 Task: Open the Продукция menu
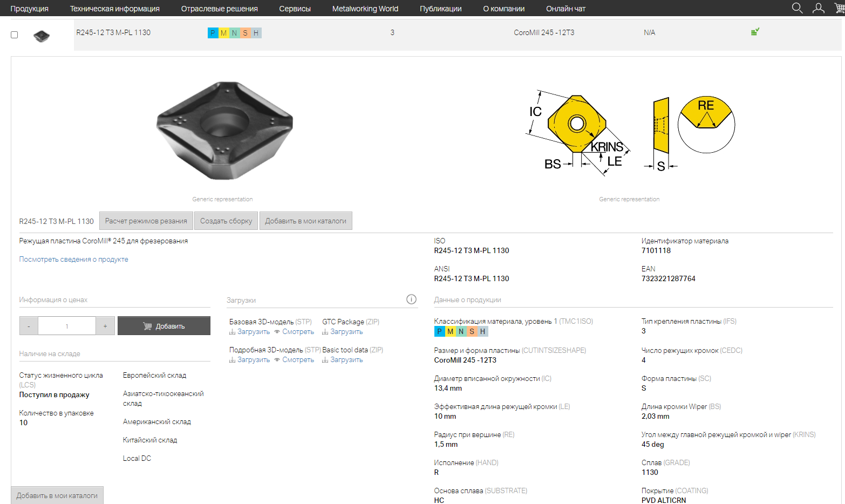tap(29, 9)
